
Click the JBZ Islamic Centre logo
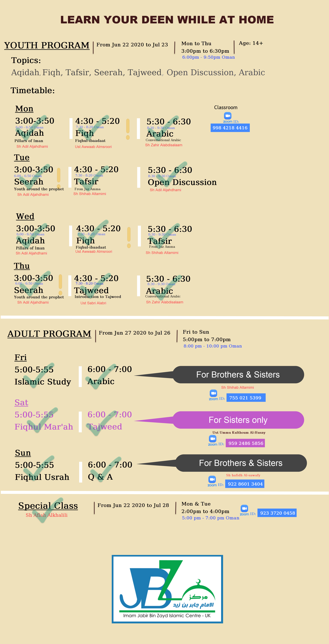(x=167, y=589)
